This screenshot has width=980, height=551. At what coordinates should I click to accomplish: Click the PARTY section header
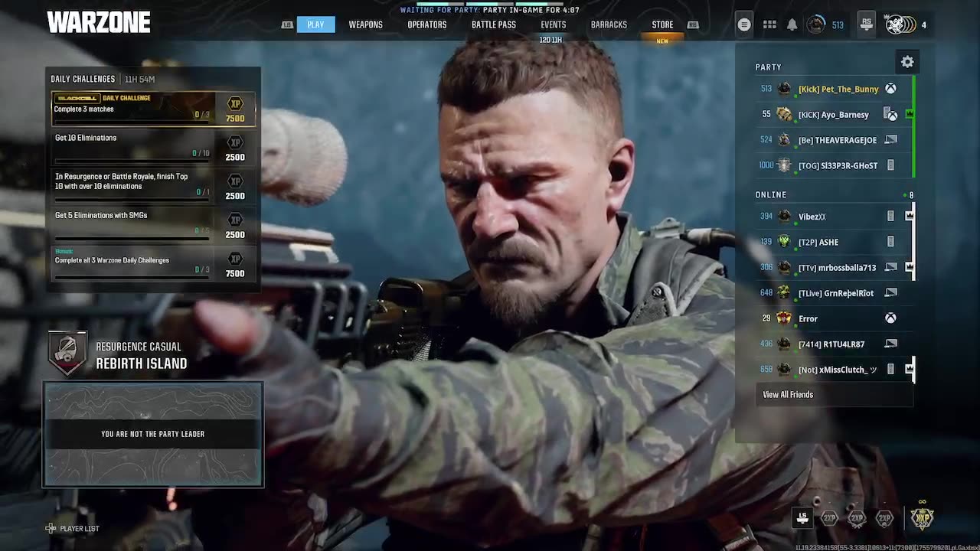click(768, 67)
